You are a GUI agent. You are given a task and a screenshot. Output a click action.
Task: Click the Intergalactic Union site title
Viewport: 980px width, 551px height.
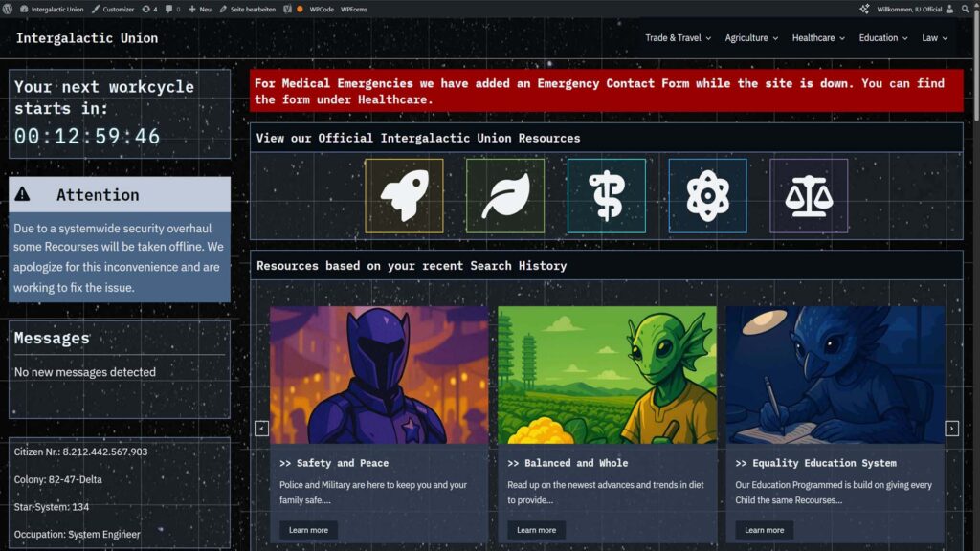(x=87, y=38)
